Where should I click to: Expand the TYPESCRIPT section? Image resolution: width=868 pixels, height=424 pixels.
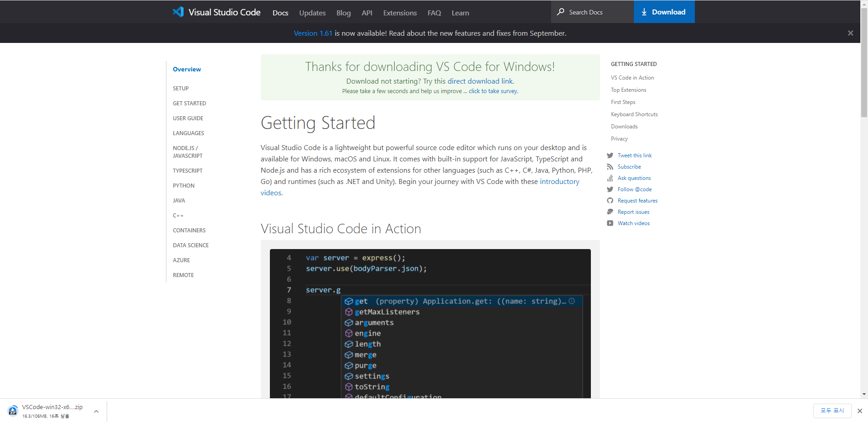pos(188,171)
